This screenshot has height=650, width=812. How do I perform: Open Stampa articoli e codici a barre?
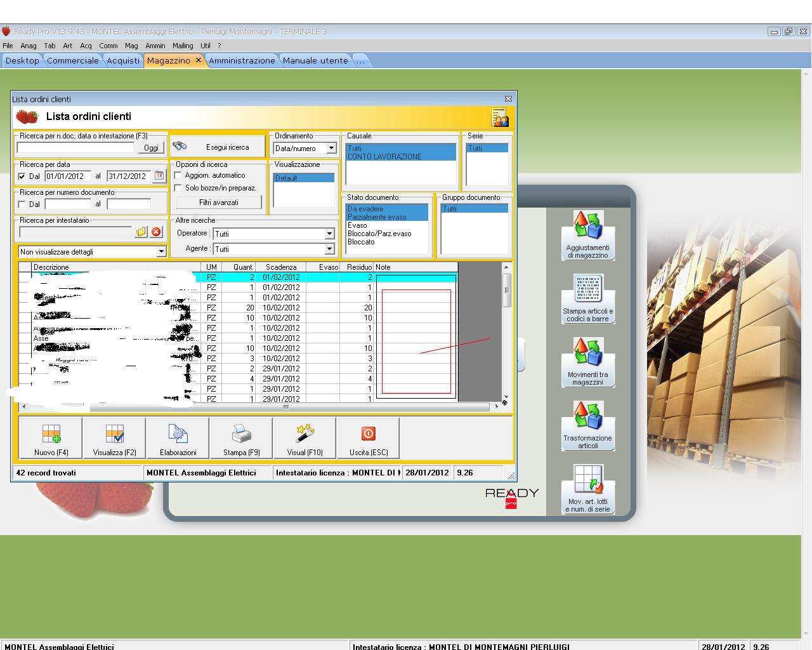[587, 298]
